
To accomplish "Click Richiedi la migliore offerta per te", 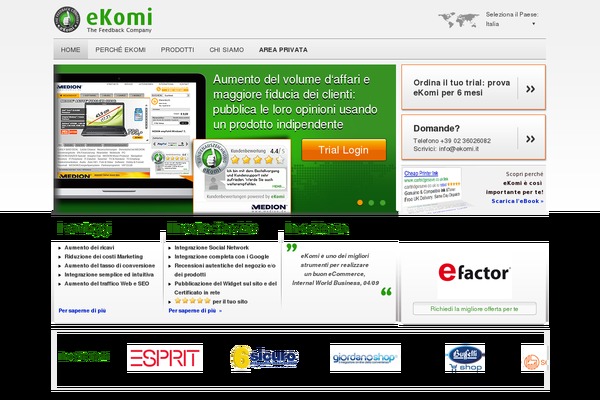I will point(474,309).
